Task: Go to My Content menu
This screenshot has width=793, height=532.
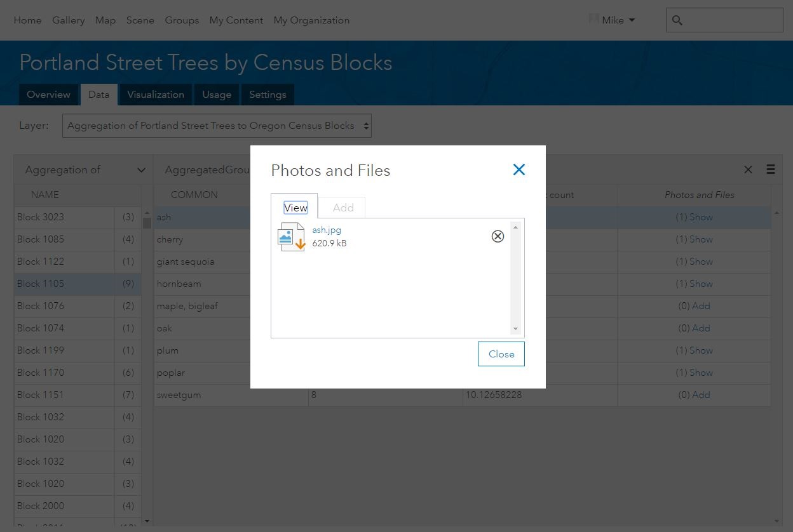Action: (x=236, y=20)
